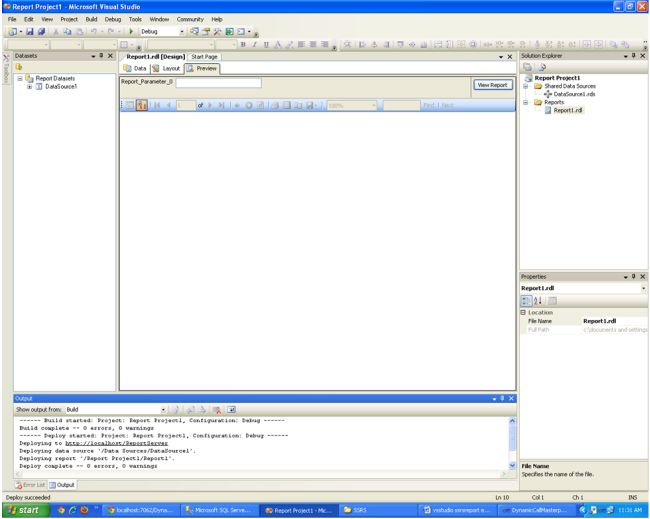Click the File Name property value Report1.rdl
The image size is (650, 519).
point(599,321)
